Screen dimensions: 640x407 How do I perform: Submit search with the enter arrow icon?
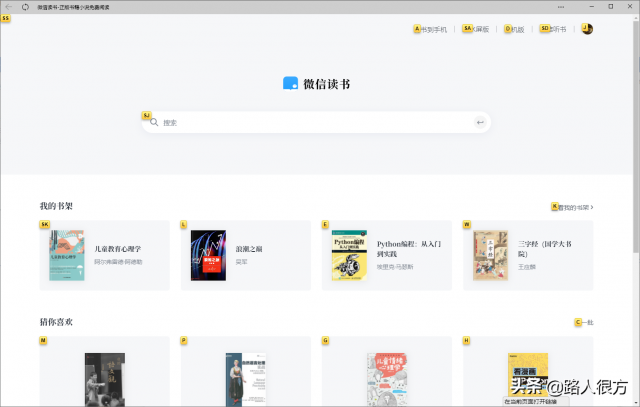[480, 122]
